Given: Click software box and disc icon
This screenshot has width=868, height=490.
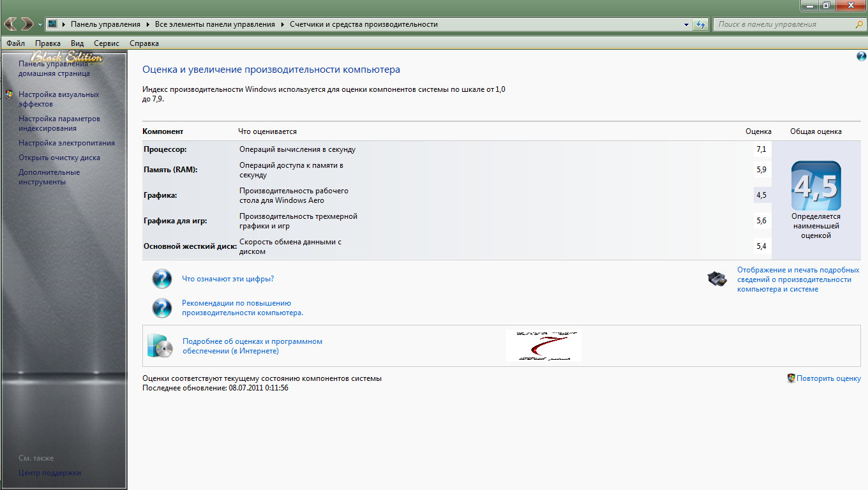Looking at the screenshot, I should [x=160, y=345].
